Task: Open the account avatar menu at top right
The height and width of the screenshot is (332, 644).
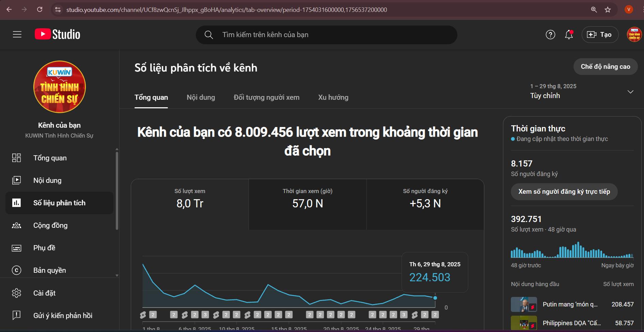Action: click(x=634, y=34)
